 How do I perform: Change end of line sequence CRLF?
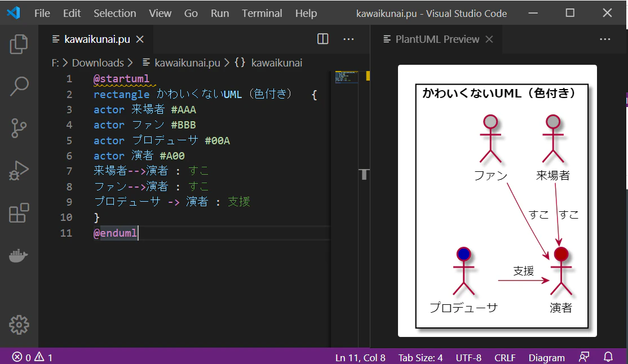click(505, 357)
